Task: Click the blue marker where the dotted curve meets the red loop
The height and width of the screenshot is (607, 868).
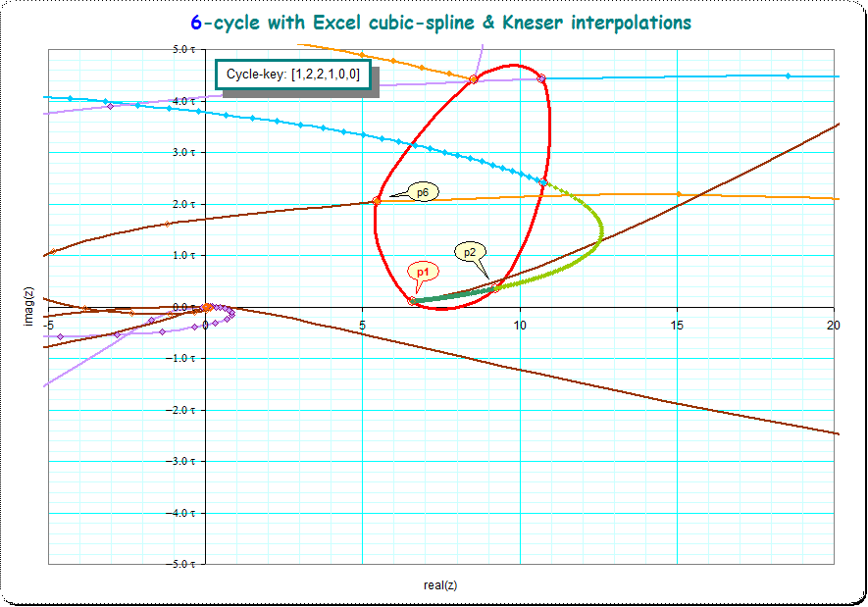Action: 543,182
